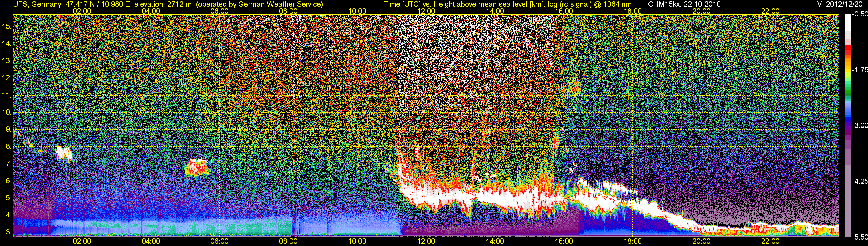Click the 18:00 label on top time axis
The height and width of the screenshot is (246, 868).
tap(633, 11)
